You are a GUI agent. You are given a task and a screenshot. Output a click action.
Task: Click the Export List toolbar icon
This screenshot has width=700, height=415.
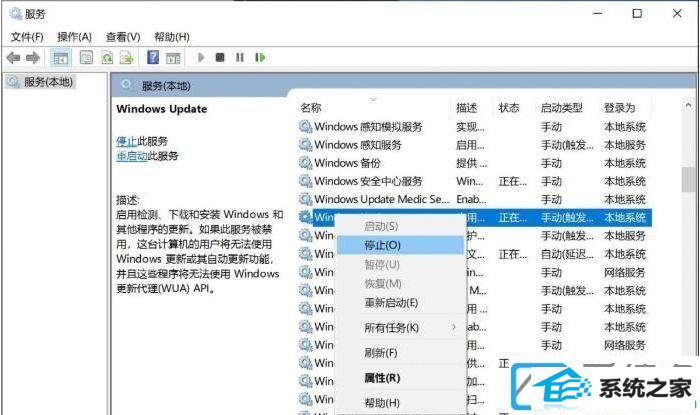tap(127, 58)
